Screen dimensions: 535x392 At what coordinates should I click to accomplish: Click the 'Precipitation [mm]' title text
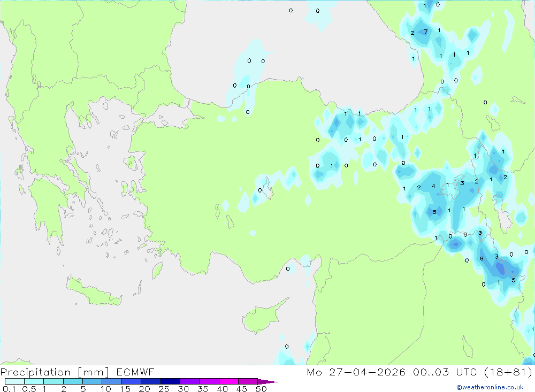point(55,372)
